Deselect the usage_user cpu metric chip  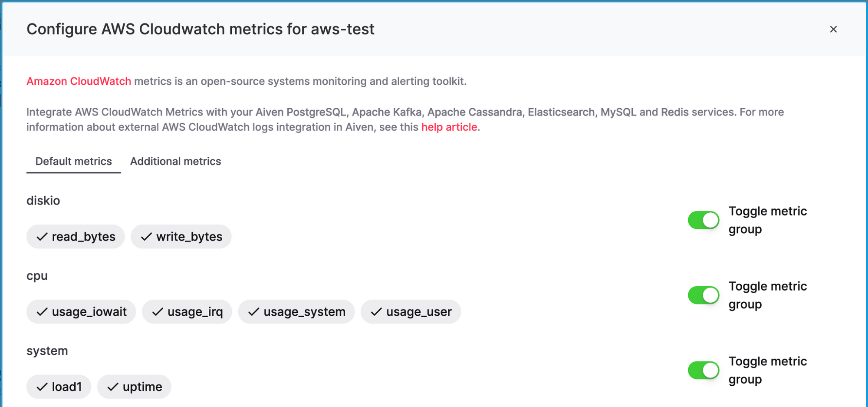[411, 311]
